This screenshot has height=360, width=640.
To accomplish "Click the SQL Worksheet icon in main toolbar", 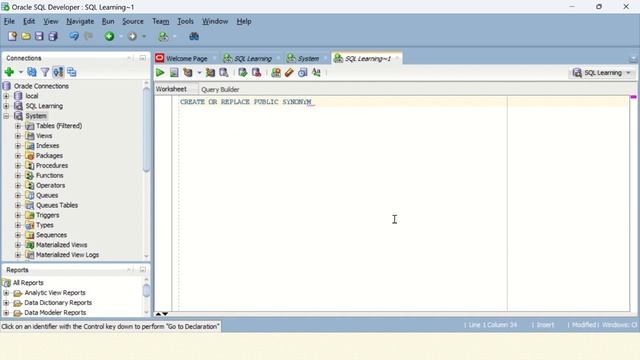I will click(x=163, y=36).
